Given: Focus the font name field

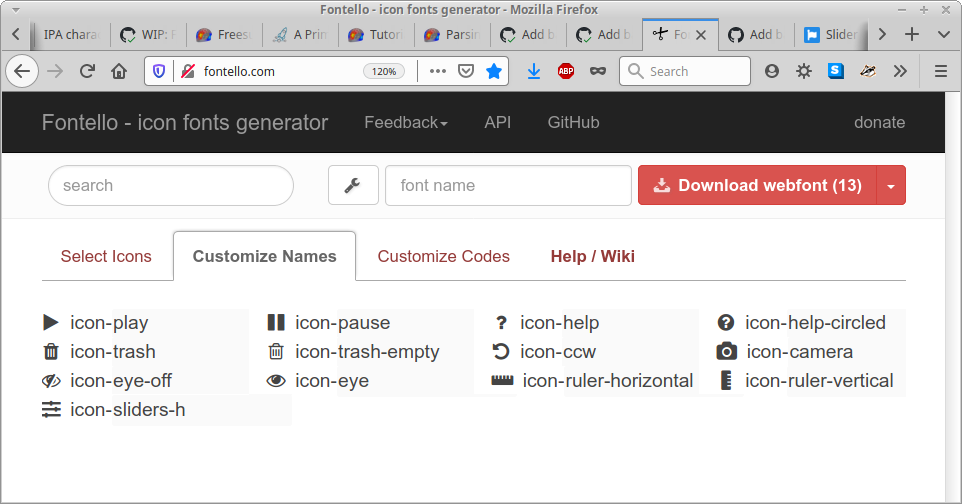Looking at the screenshot, I should click(x=508, y=185).
